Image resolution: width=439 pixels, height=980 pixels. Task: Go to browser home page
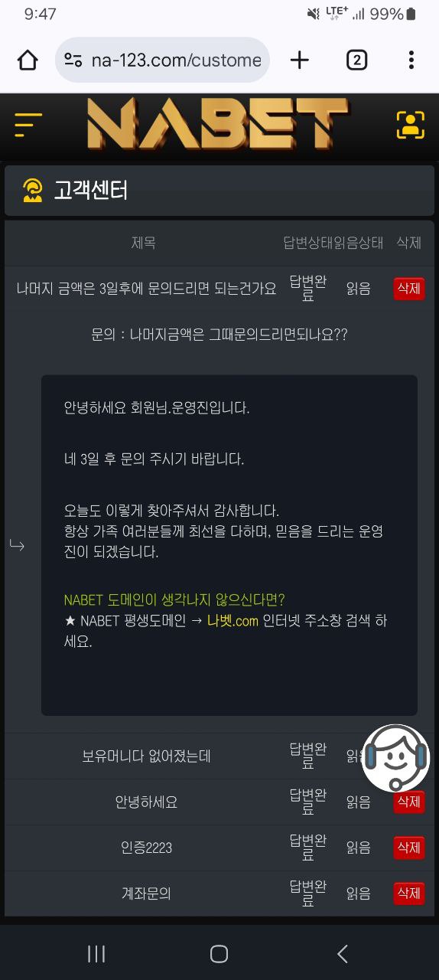[28, 60]
